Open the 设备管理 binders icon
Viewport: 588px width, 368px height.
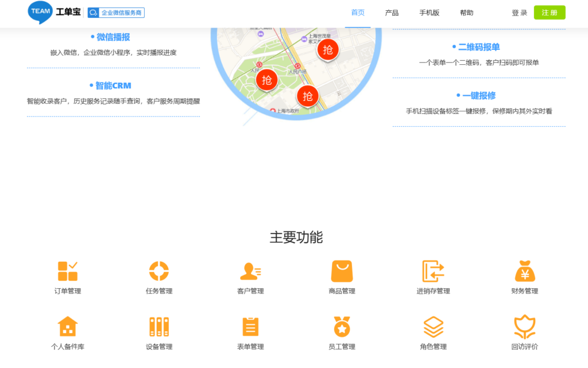point(159,327)
